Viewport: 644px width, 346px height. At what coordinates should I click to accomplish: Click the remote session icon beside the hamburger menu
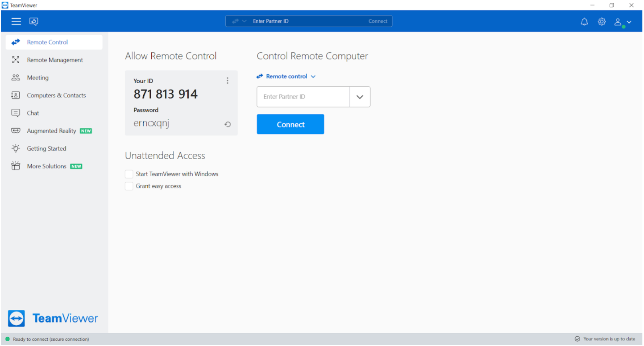(x=34, y=22)
